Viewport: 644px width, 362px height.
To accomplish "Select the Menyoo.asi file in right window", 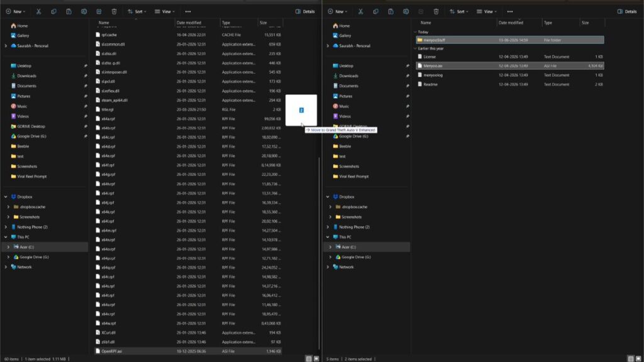I will pos(509,65).
